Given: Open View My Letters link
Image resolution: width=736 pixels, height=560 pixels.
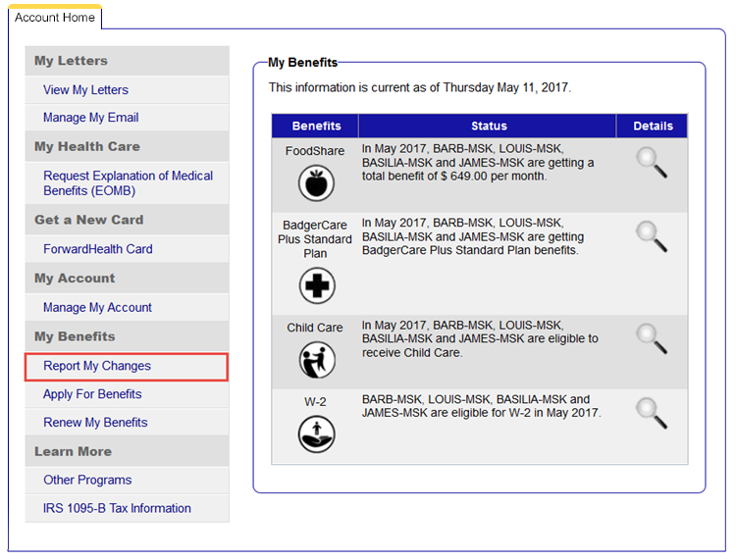Looking at the screenshot, I should (x=85, y=90).
